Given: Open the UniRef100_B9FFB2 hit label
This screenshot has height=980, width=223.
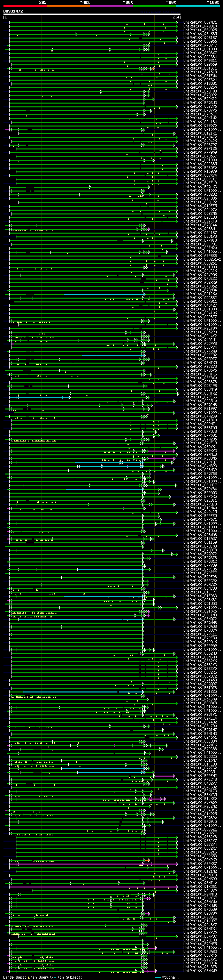Looking at the screenshot, I should click(x=200, y=355).
